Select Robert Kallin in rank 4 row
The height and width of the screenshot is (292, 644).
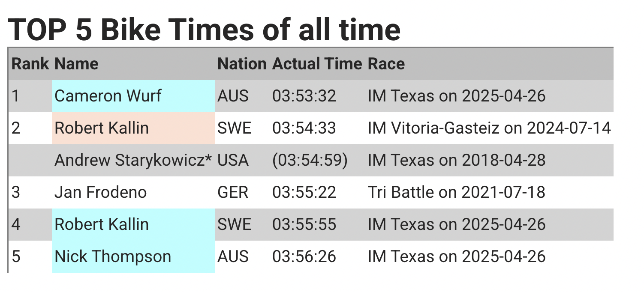[133, 224]
